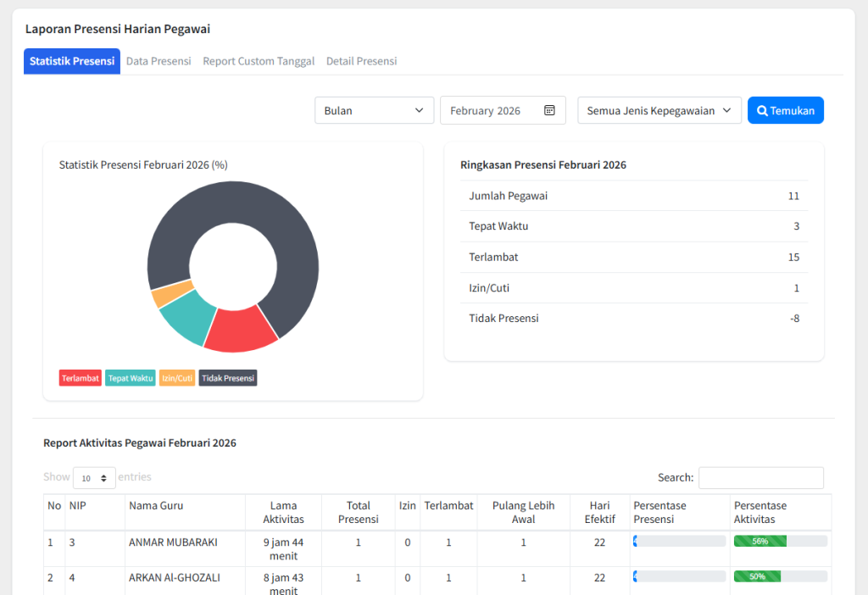Switch to the Data Presensi tab
The height and width of the screenshot is (595, 868).
159,61
